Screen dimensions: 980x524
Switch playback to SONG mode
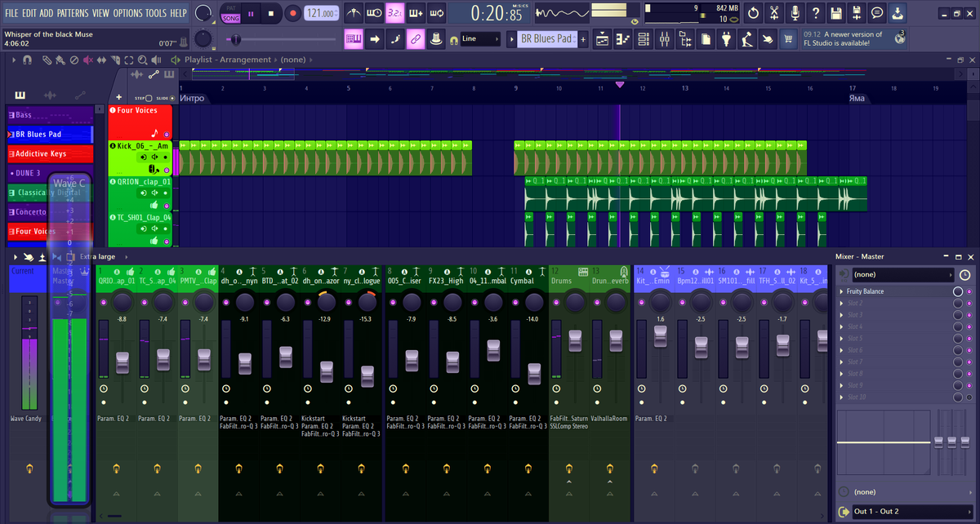pyautogui.click(x=231, y=18)
